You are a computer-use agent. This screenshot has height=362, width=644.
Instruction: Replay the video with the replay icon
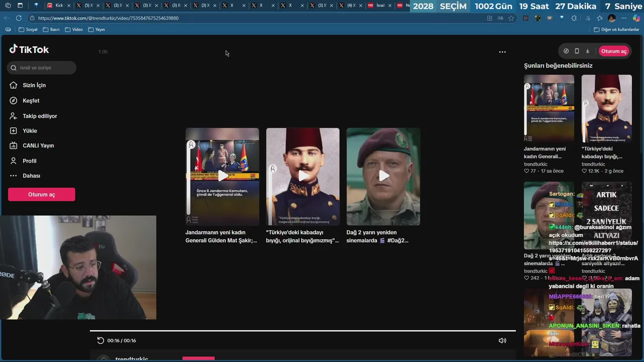click(101, 340)
